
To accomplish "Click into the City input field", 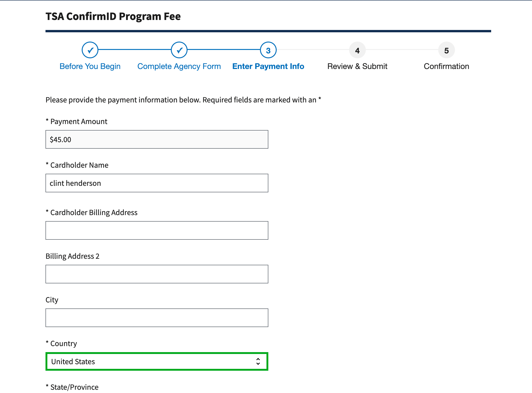I will tap(157, 318).
